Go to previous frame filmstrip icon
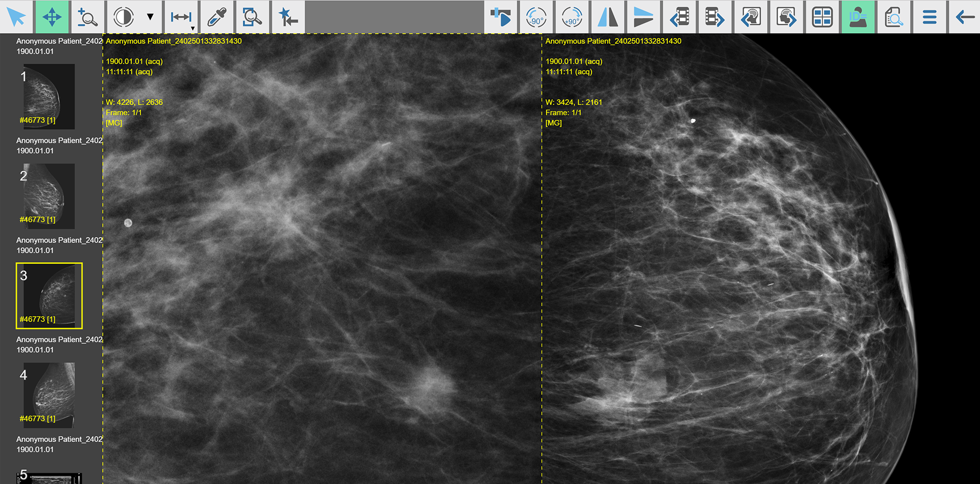The image size is (980, 484). click(679, 17)
